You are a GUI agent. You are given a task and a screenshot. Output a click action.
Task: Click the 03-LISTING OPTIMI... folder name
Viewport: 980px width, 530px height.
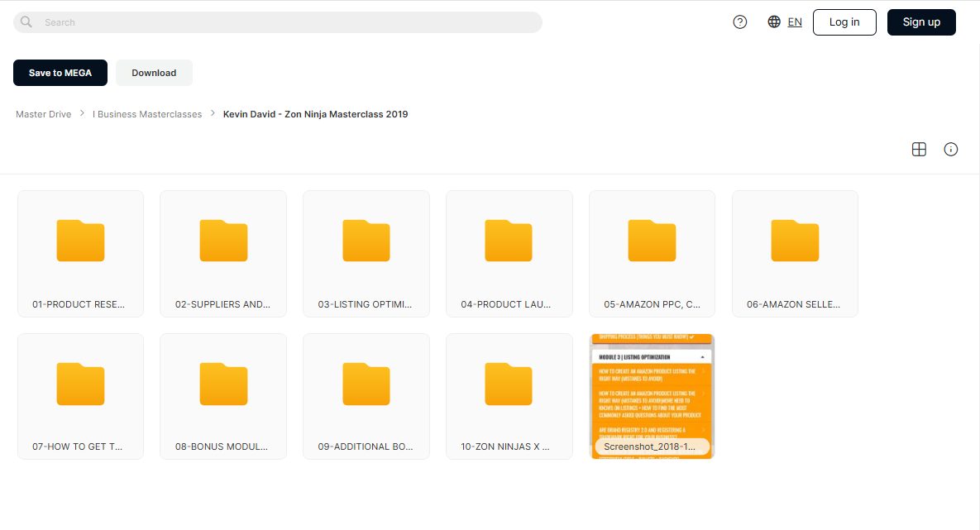(365, 304)
